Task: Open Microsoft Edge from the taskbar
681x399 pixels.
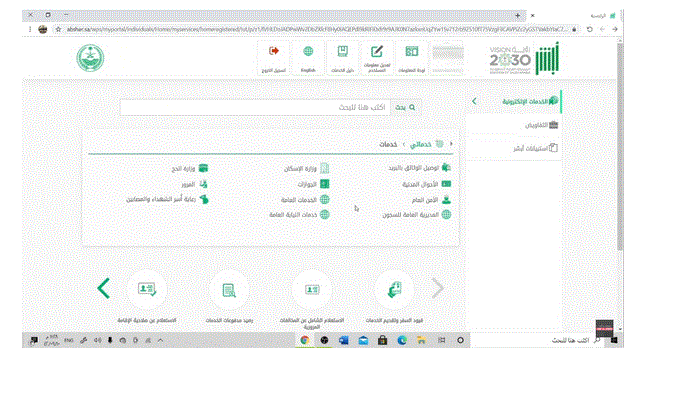Action: (402, 340)
